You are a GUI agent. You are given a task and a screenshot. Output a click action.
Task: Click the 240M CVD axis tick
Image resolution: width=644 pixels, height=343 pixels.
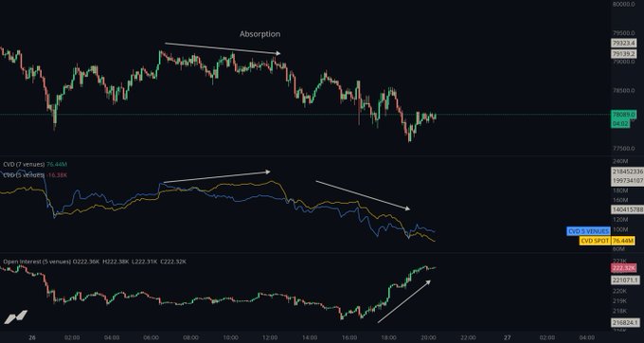[x=620, y=161]
